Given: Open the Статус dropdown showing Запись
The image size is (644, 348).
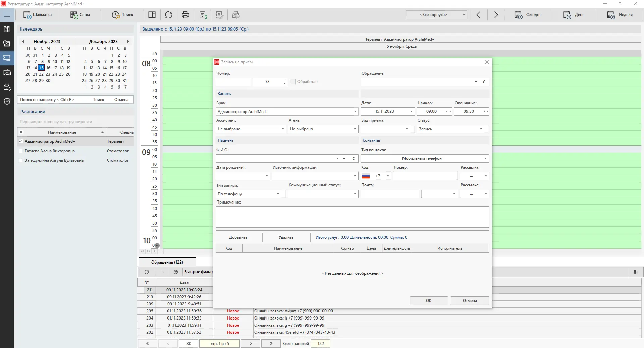Looking at the screenshot, I should [x=481, y=129].
